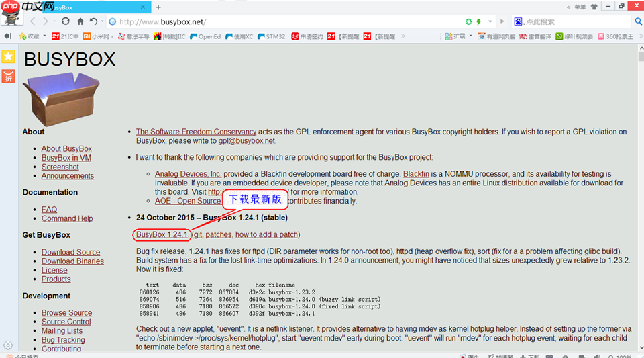Click the red 折 coupon sidebar icon
Screen dimensions: 644x358
pos(8,76)
